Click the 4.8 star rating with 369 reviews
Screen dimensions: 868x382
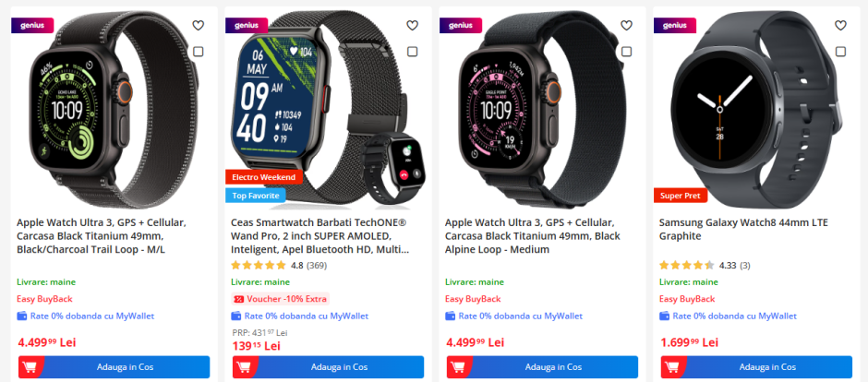point(279,266)
